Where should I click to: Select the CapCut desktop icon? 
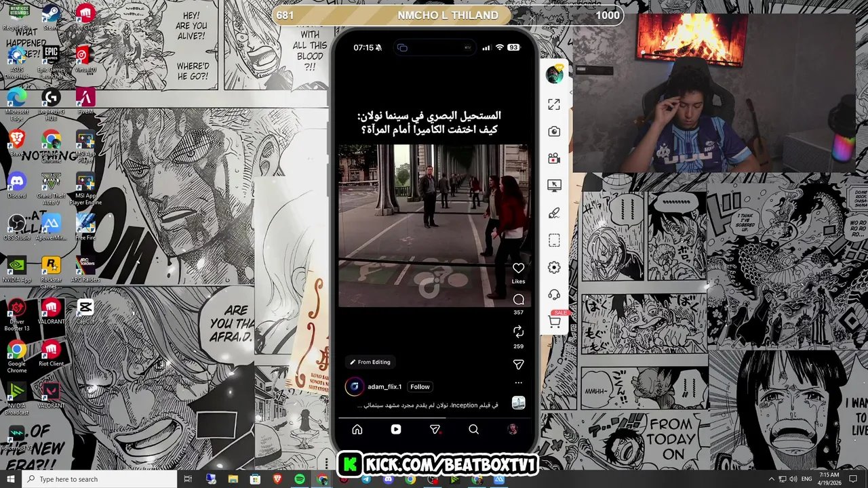(85, 312)
